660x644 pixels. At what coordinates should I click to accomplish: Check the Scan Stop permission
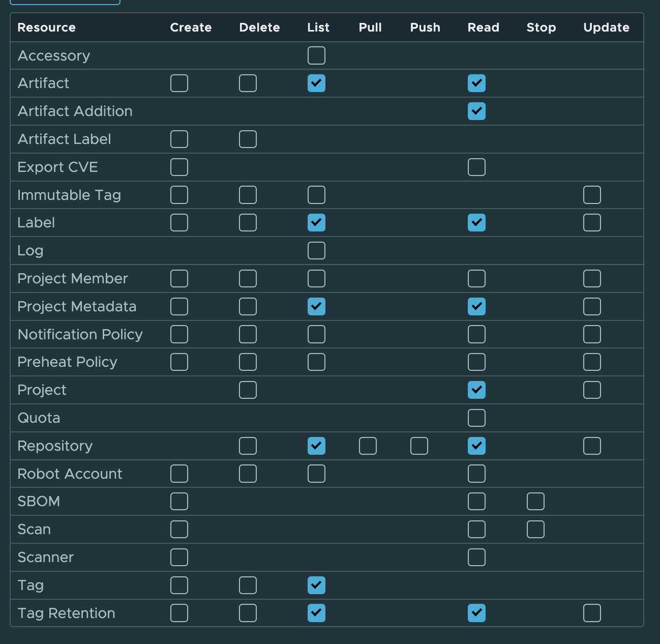535,530
